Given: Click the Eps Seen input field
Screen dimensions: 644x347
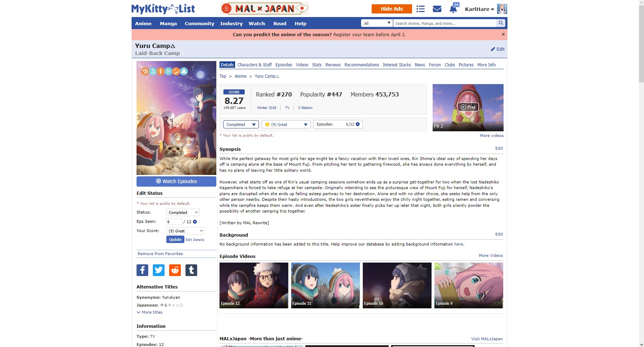Looking at the screenshot, I should pos(174,222).
